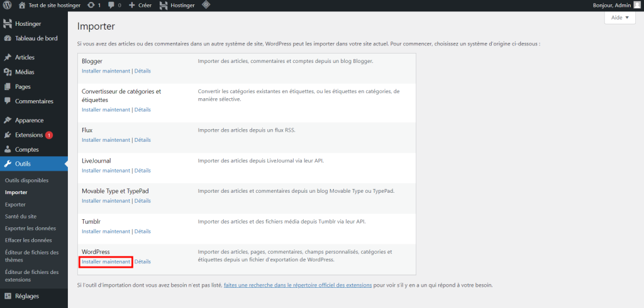Open the updates icon in the admin bar
Screen dimensions: 644x308
click(92, 5)
